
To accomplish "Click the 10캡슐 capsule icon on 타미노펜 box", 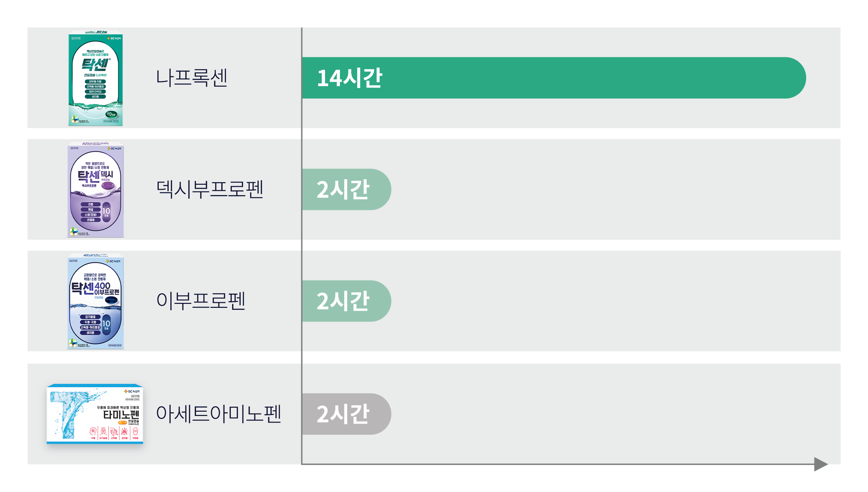I will pos(135,431).
